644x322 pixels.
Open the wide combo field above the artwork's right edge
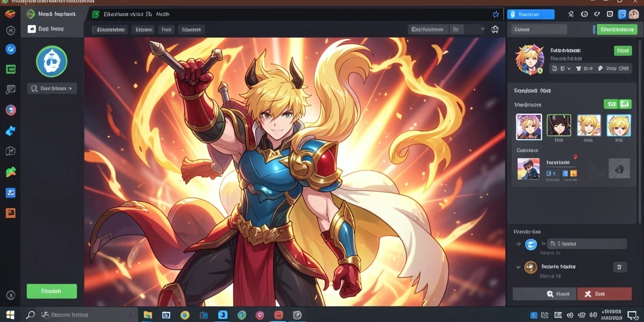[428, 30]
